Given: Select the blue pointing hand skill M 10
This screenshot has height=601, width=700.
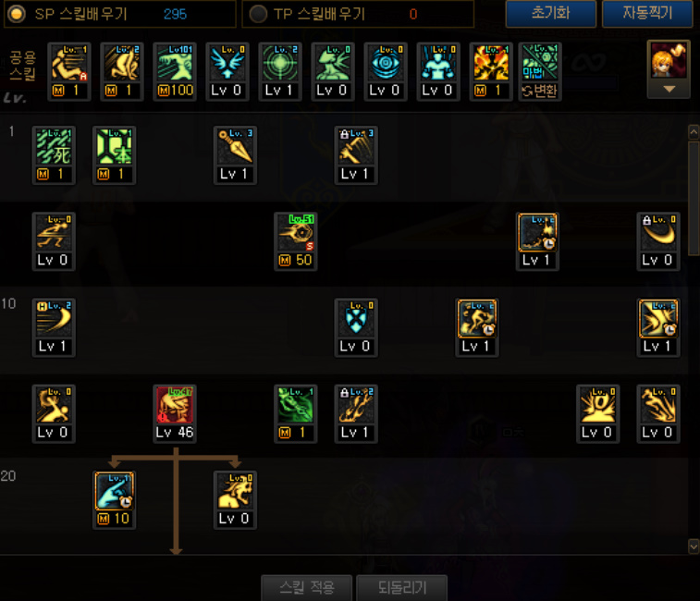Looking at the screenshot, I should pyautogui.click(x=115, y=500).
